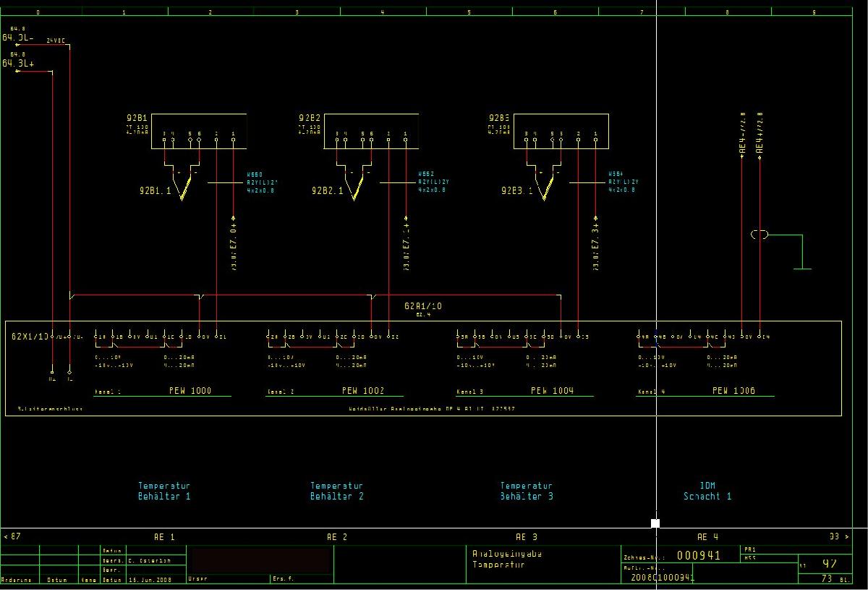868x590 pixels.
Task: Click the 64.3L+ potential reference
Action: point(19,64)
